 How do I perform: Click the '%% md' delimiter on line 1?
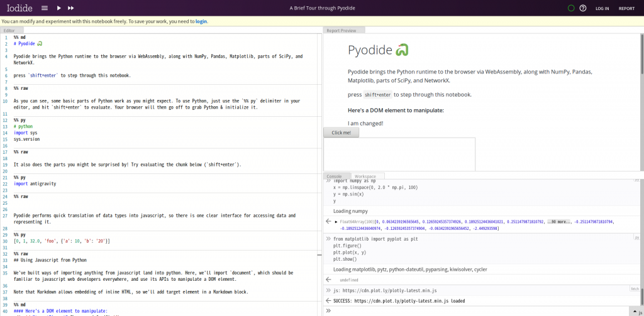(19, 37)
